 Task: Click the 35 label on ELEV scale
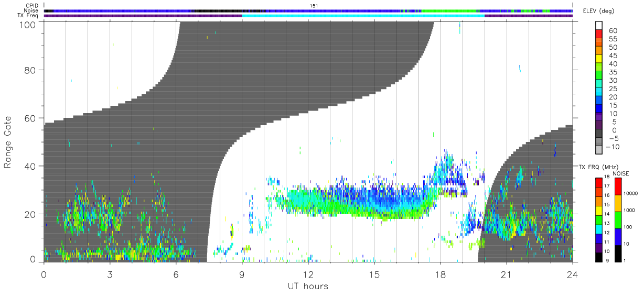coord(613,72)
